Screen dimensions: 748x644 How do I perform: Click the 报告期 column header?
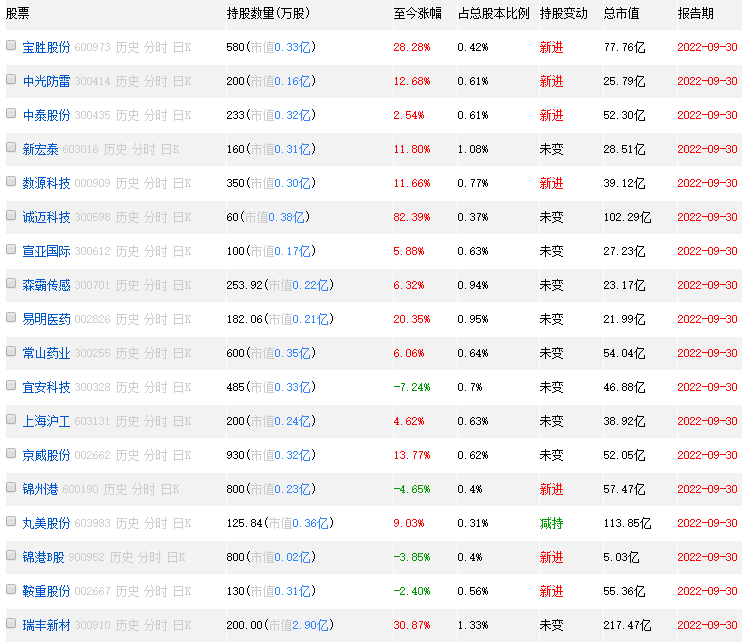coord(696,13)
